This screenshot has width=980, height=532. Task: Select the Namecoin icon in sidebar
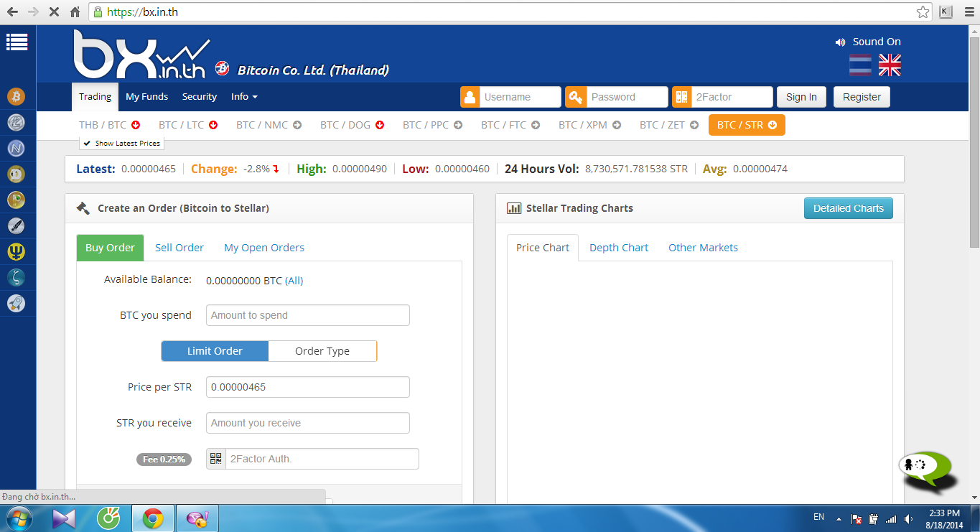16,149
